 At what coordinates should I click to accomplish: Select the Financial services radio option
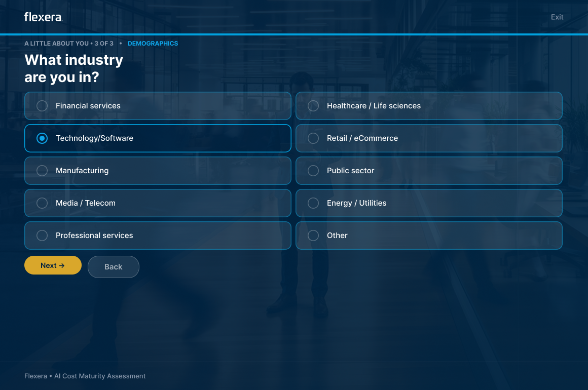pos(158,106)
